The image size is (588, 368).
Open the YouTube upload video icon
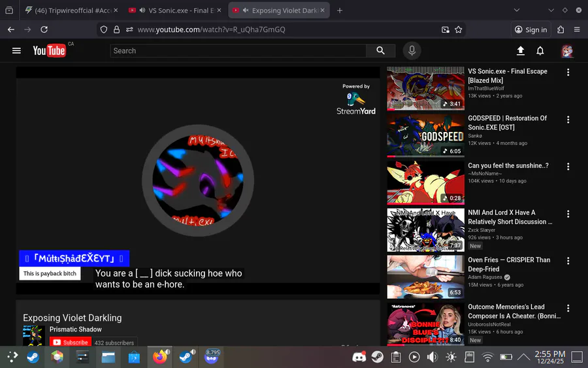520,50
